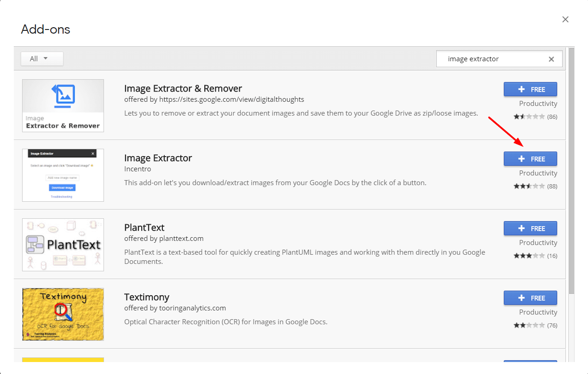Open the PlantText add-on title
588x374 pixels.
coord(144,228)
